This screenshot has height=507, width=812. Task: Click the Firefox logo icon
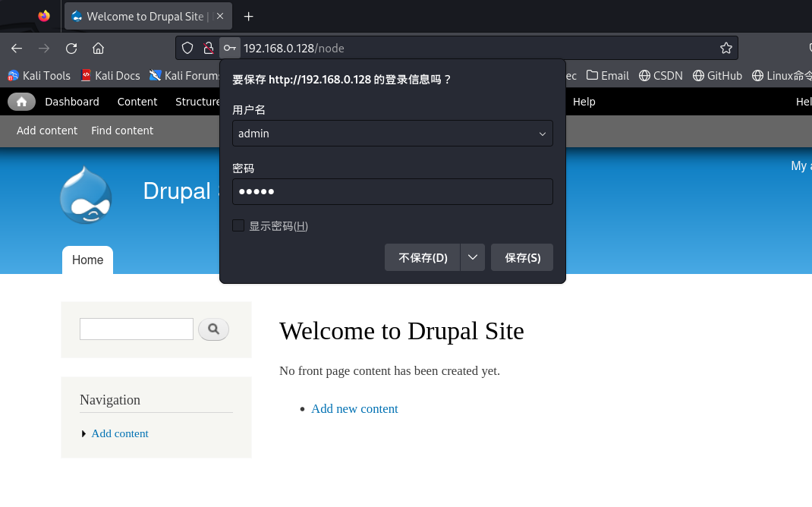(x=44, y=16)
